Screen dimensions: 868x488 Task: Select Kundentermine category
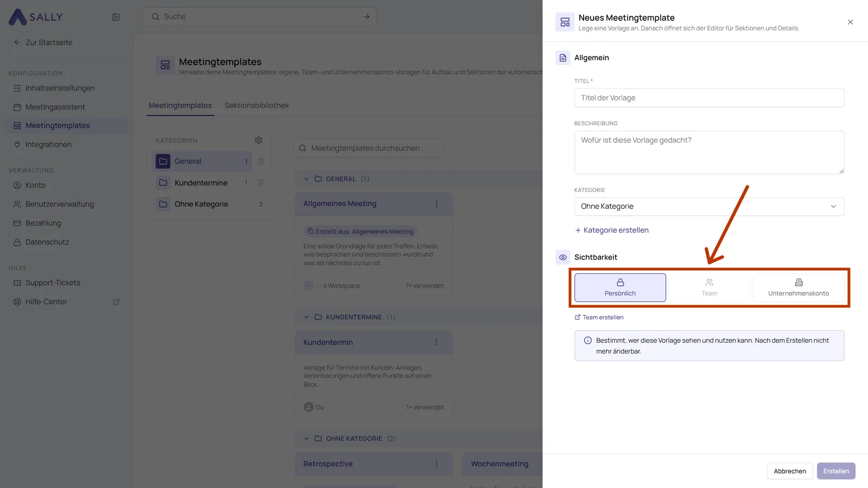[x=202, y=183]
